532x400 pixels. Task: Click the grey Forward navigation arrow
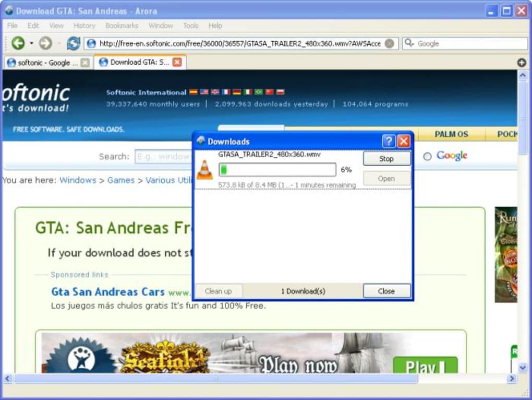coord(46,43)
